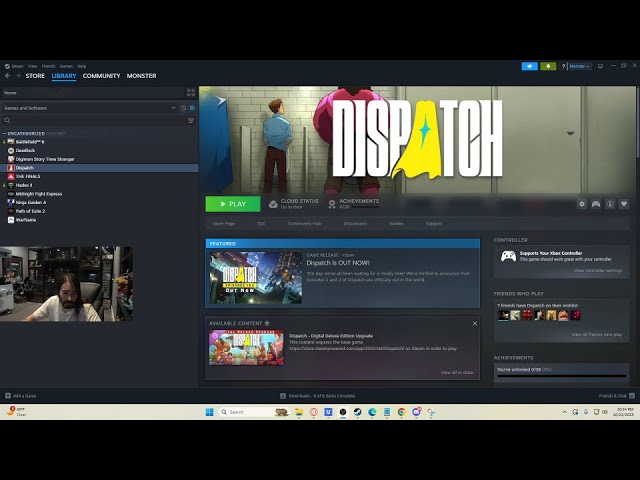640x480 pixels.
Task: Expand Games and Software dropdown
Action: coord(174,107)
